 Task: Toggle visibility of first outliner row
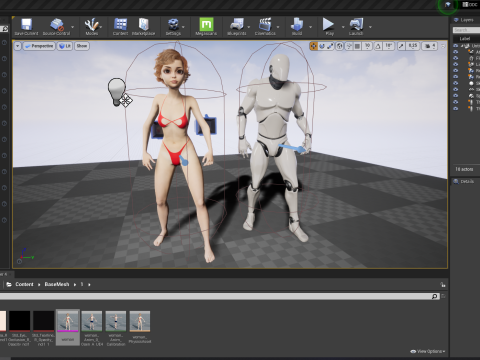(x=456, y=45)
